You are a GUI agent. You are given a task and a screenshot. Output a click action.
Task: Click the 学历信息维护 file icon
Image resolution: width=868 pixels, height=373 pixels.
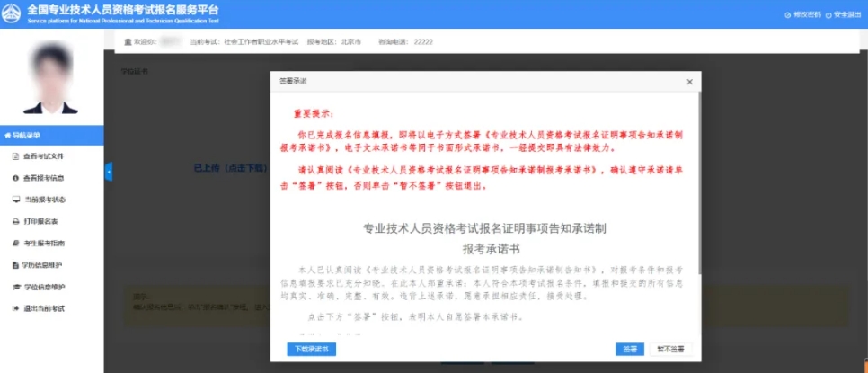15,265
